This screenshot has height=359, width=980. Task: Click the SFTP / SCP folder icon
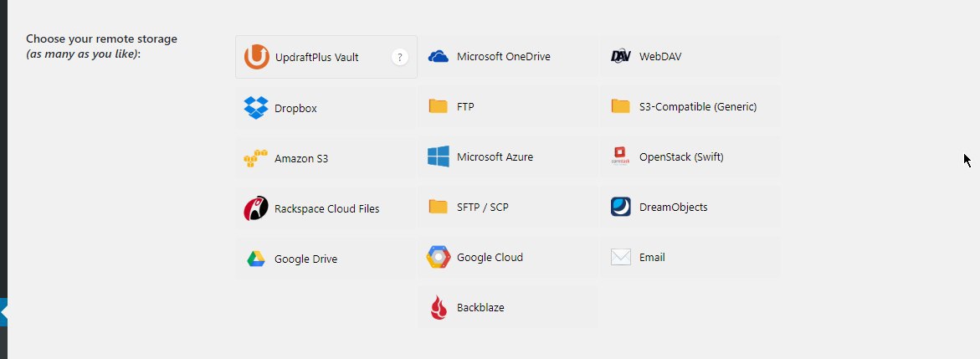pyautogui.click(x=439, y=207)
